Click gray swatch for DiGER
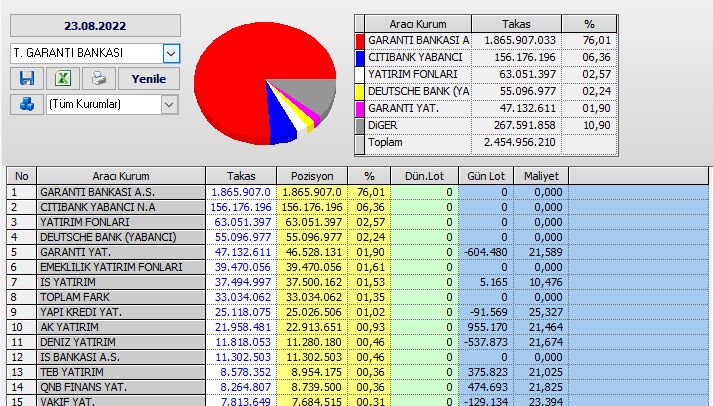Viewport: 713px width, 406px height. [360, 125]
